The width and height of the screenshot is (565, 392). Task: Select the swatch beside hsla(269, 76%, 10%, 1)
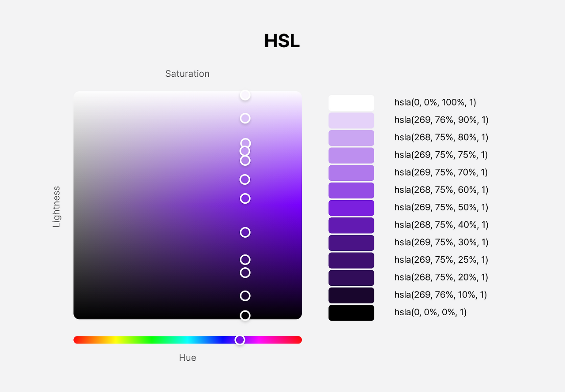351,295
